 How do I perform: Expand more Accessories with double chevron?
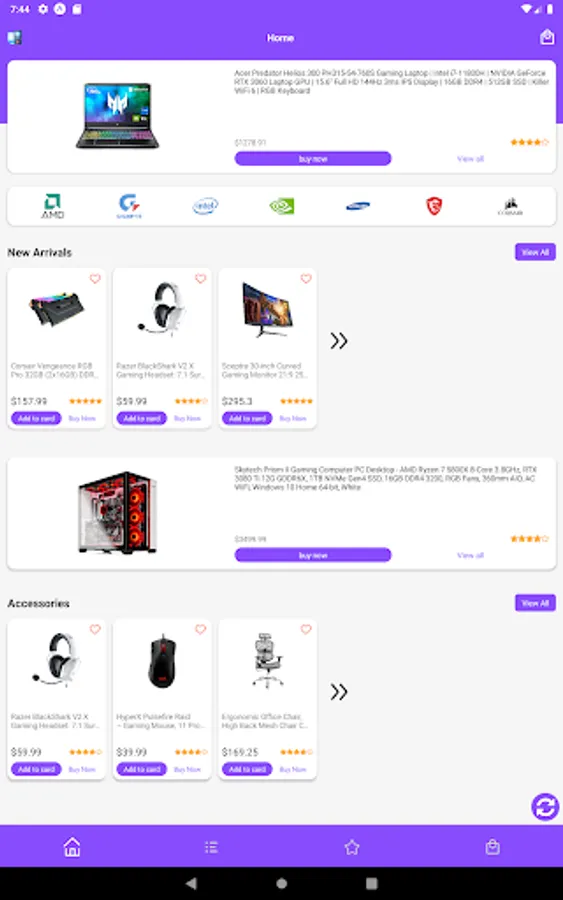[339, 692]
